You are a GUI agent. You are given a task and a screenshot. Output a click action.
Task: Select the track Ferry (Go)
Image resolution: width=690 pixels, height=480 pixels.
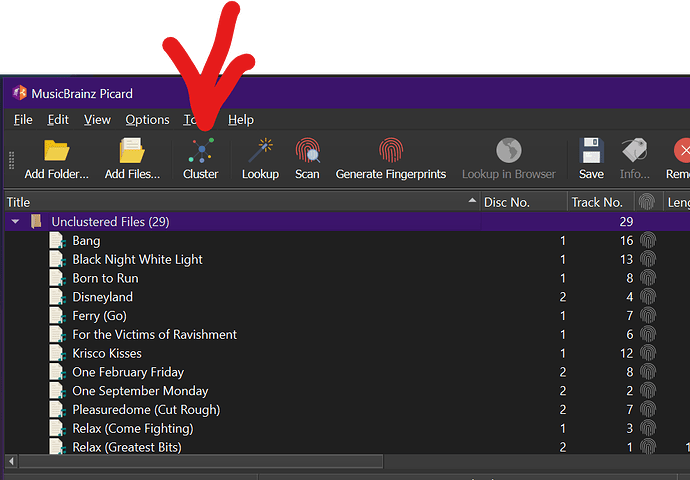[x=99, y=315]
